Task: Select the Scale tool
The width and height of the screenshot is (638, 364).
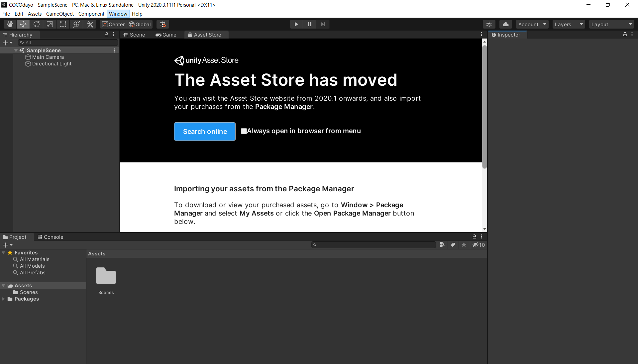Action: 50,24
